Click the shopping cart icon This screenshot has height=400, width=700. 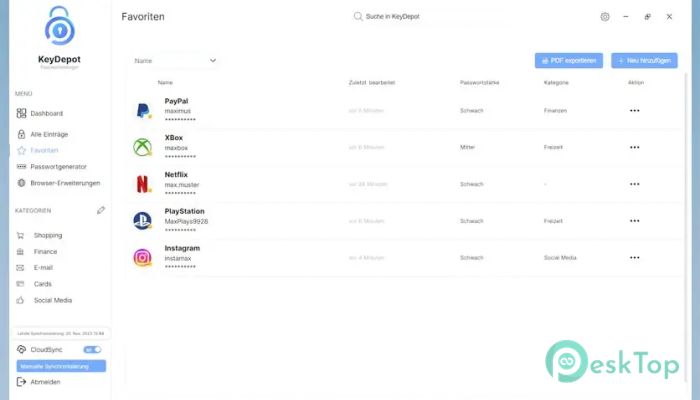click(x=20, y=235)
